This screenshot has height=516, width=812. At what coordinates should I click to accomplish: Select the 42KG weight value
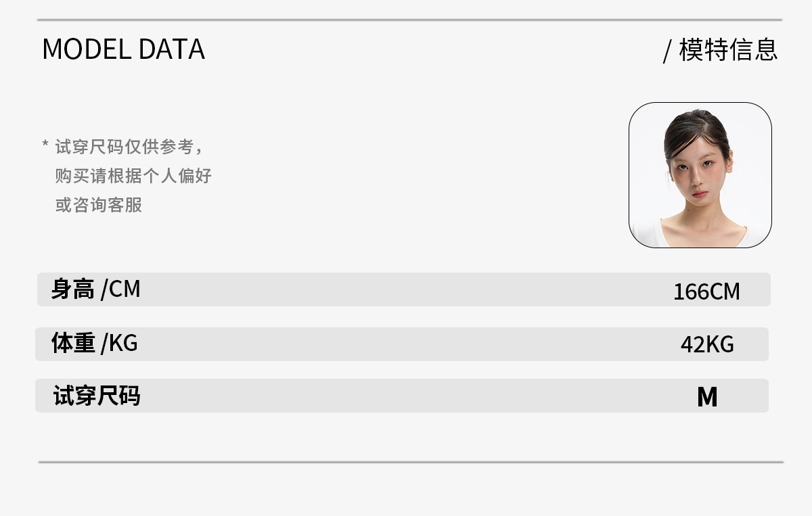pyautogui.click(x=707, y=344)
